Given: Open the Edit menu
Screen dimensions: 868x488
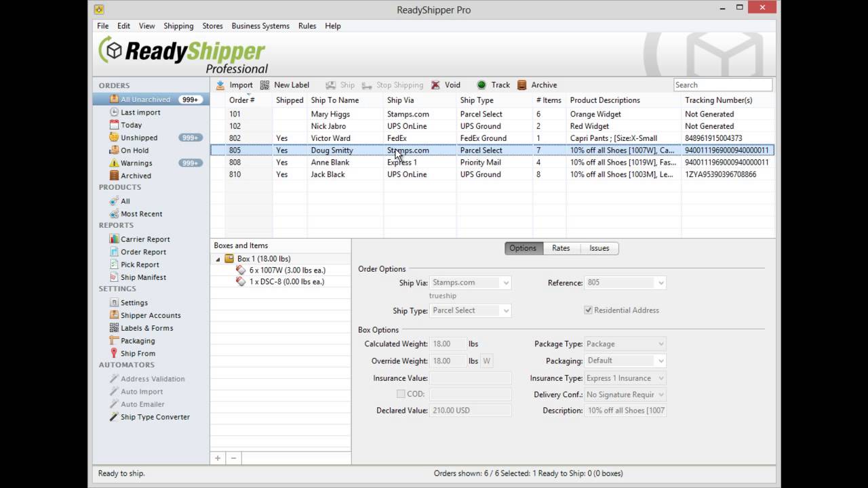Looking at the screenshot, I should pyautogui.click(x=123, y=26).
